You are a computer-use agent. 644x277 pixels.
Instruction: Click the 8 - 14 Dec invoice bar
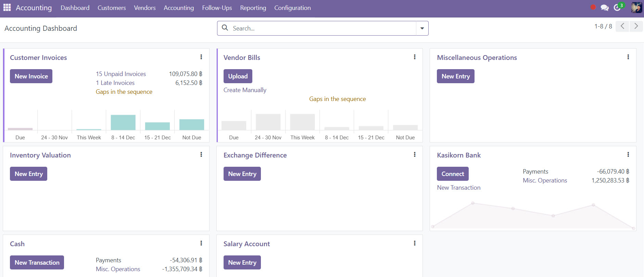[123, 123]
